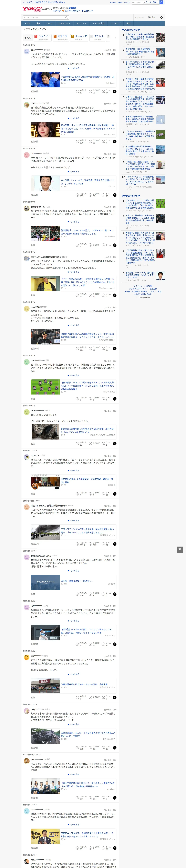Click 非表示・報告 on thr******** comment

110,103
